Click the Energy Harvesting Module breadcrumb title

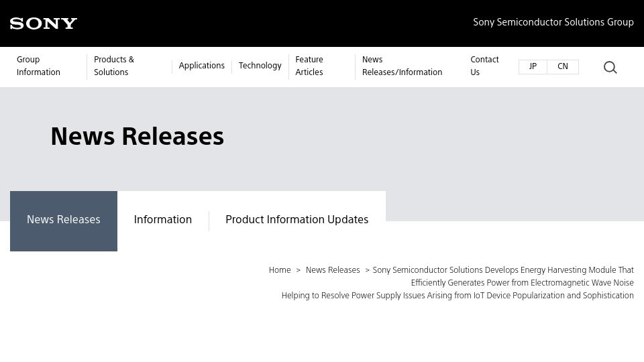pyautogui.click(x=458, y=283)
